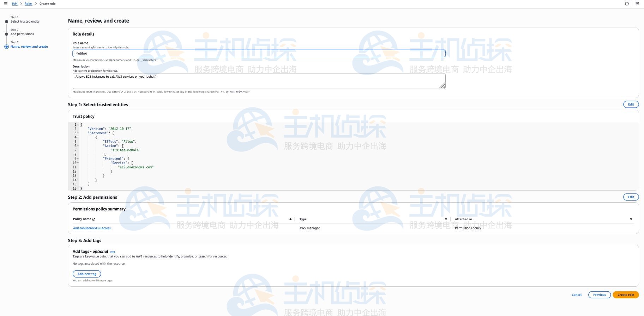Go to Step 2 Add permissions
The height and width of the screenshot is (316, 644).
22,34
